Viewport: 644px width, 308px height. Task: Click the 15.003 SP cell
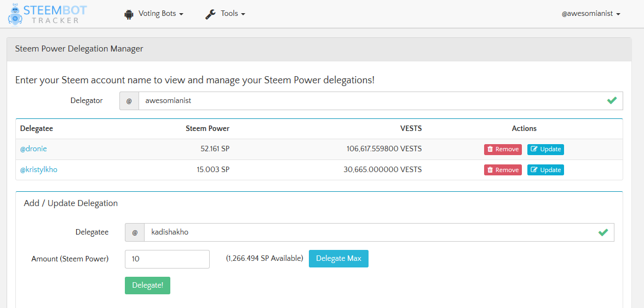tap(212, 169)
